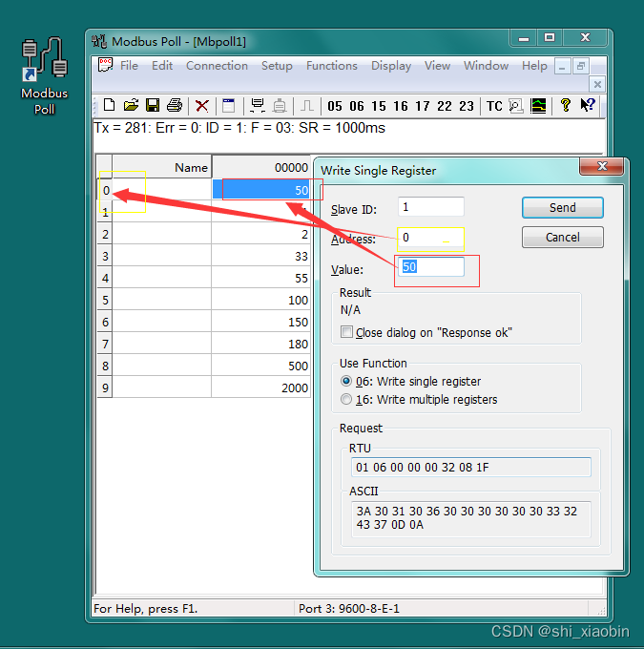Restore the inner Mbpoll1 child window
This screenshot has height=649, width=644.
click(581, 66)
